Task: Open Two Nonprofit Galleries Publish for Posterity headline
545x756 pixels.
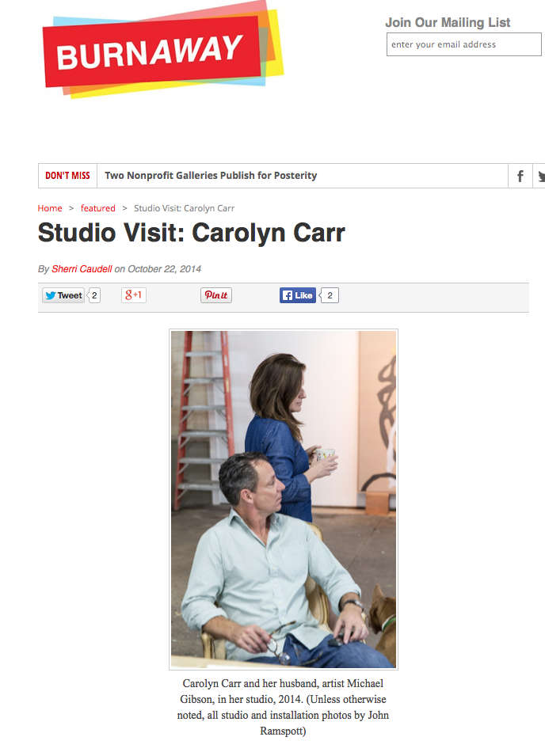Action: (x=211, y=176)
